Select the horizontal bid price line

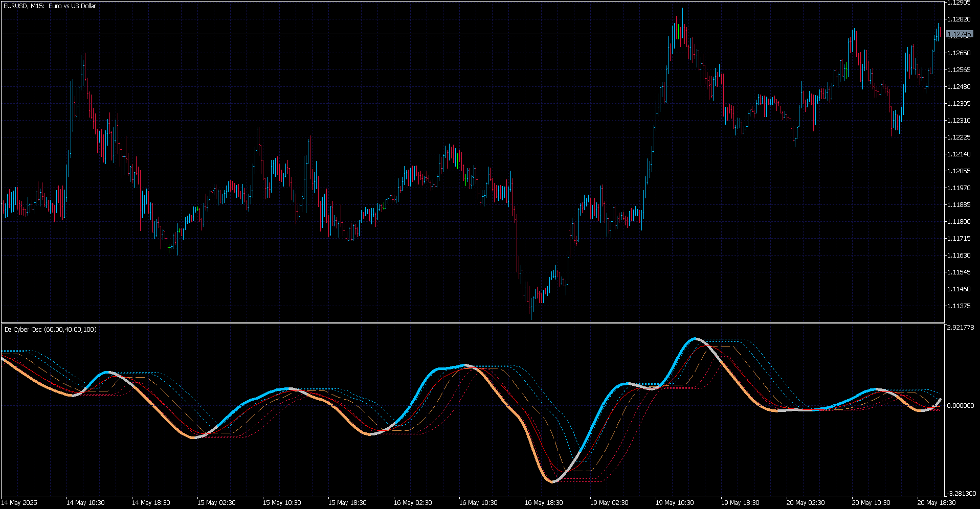pyautogui.click(x=472, y=34)
